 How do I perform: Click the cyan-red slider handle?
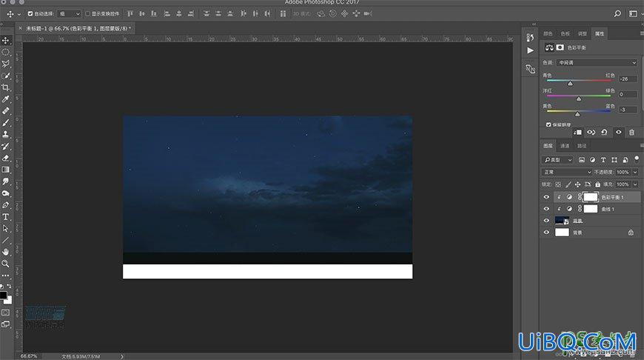tap(570, 84)
